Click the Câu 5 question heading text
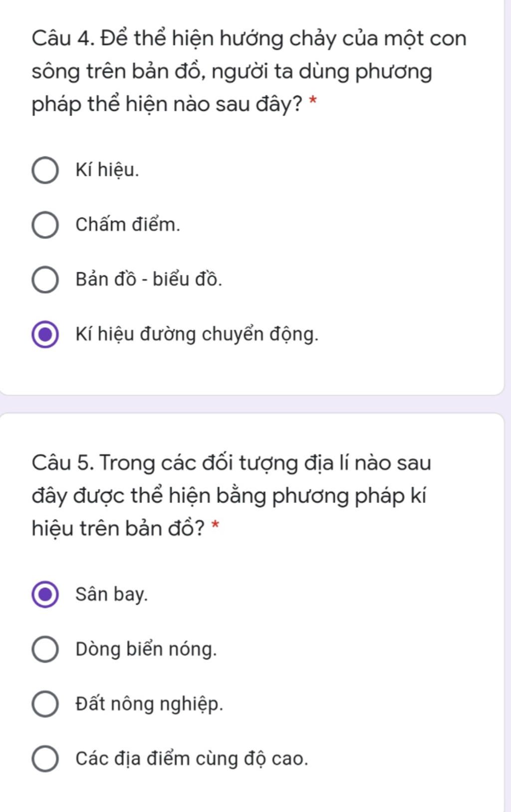Screen dimensions: 511x812 (231, 496)
